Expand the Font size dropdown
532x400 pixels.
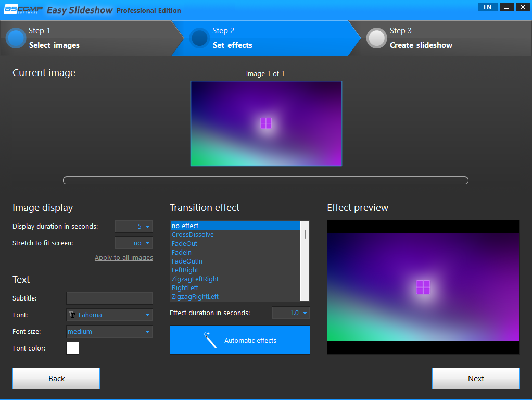[109, 331]
